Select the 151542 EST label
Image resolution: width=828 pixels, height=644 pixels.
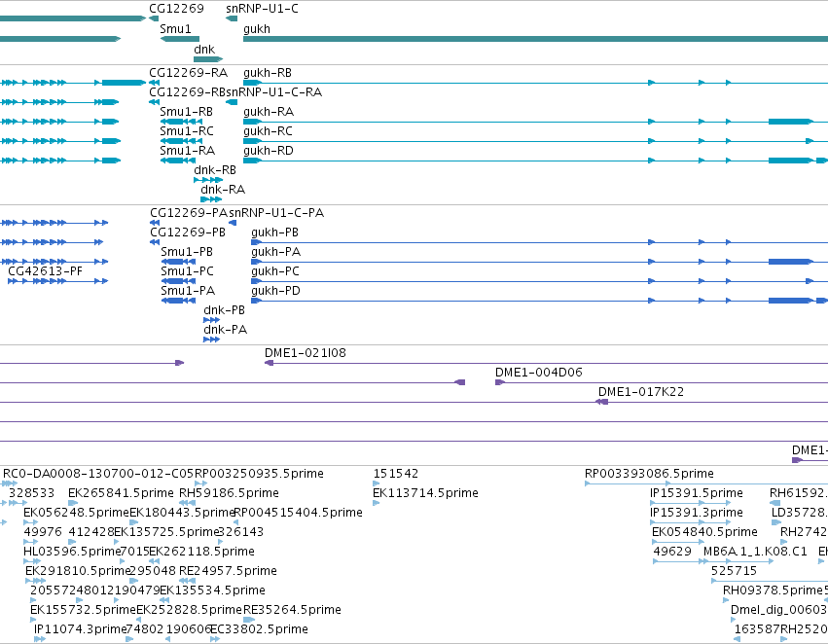396,474
